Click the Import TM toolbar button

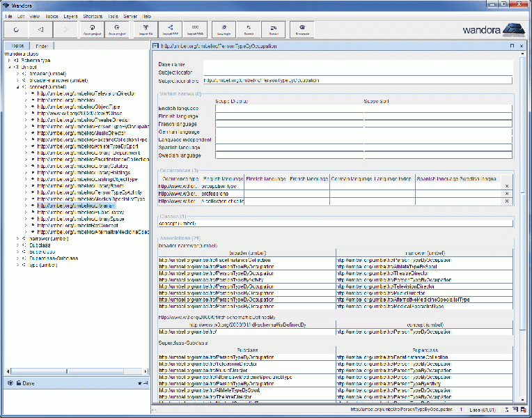click(x=146, y=29)
